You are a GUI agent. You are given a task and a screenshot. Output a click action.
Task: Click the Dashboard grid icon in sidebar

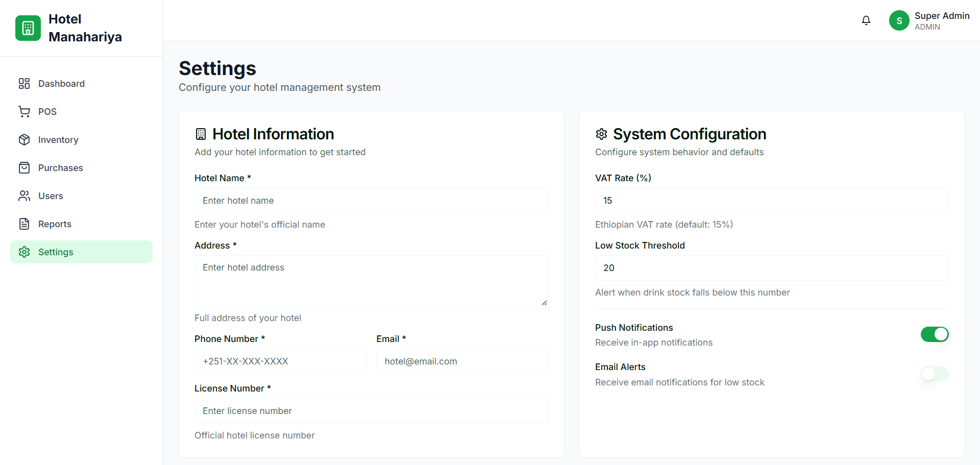coord(24,84)
